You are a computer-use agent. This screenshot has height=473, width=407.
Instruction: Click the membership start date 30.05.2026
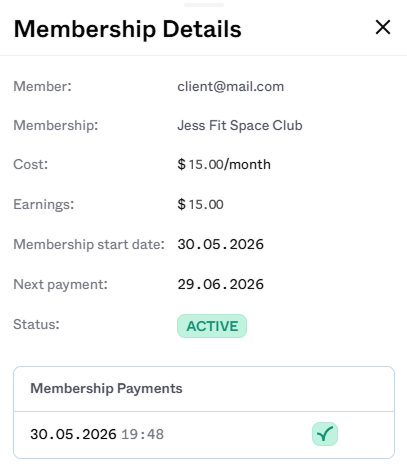tap(221, 244)
